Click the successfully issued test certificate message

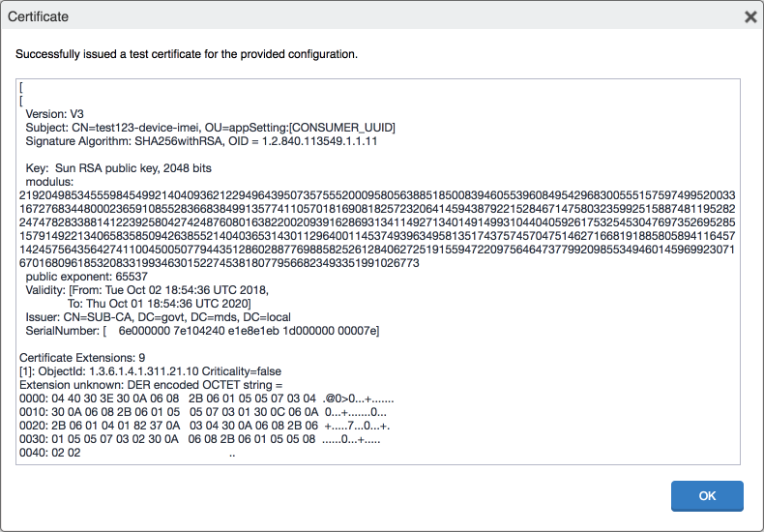click(187, 53)
